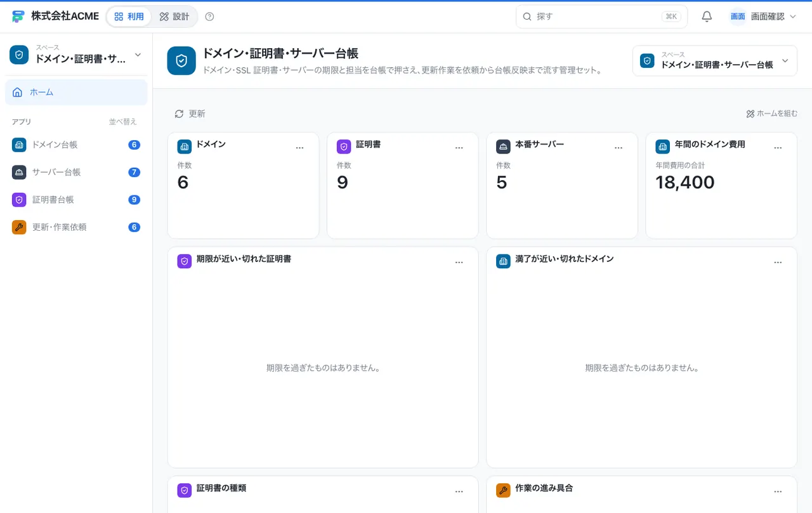Click the help question mark icon
The width and height of the screenshot is (812, 513).
tap(209, 16)
